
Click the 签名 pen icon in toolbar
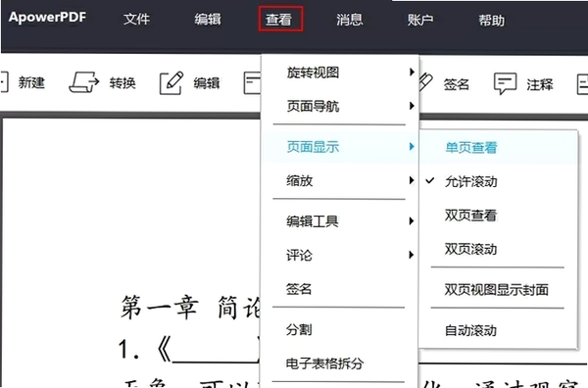[x=425, y=81]
